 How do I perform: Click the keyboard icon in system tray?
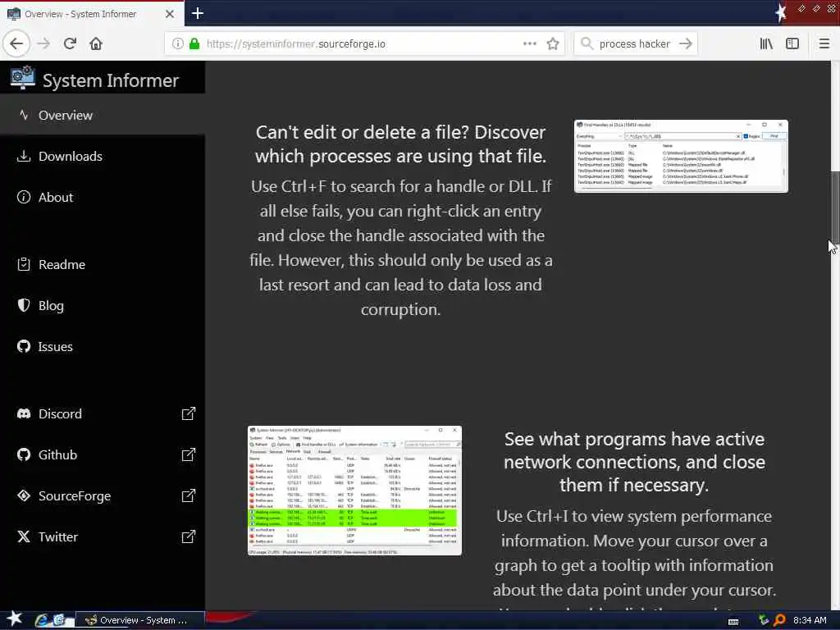(x=733, y=621)
